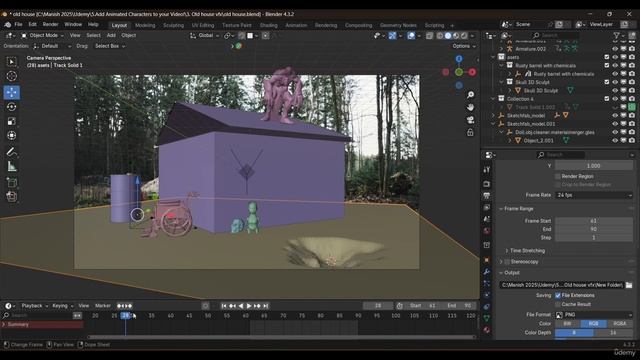Click the Frame Start value field
This screenshot has width=640, height=360.
pos(593,221)
